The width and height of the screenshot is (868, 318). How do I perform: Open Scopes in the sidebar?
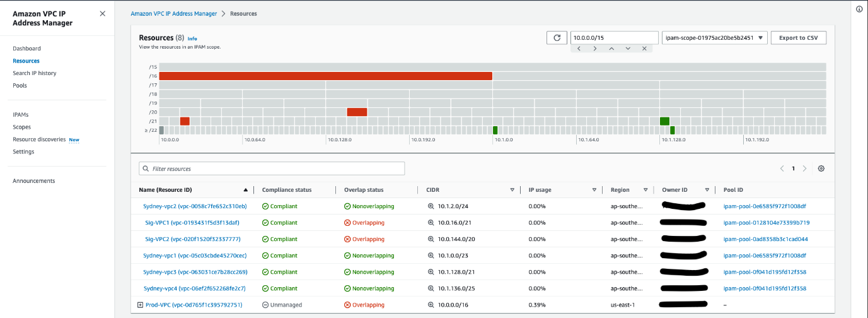21,127
